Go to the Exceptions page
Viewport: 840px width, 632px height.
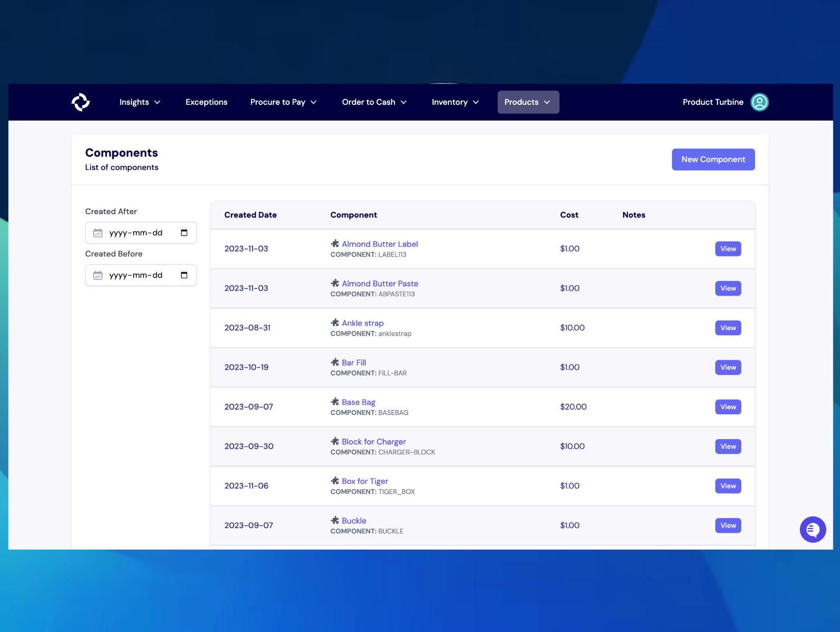(x=206, y=102)
